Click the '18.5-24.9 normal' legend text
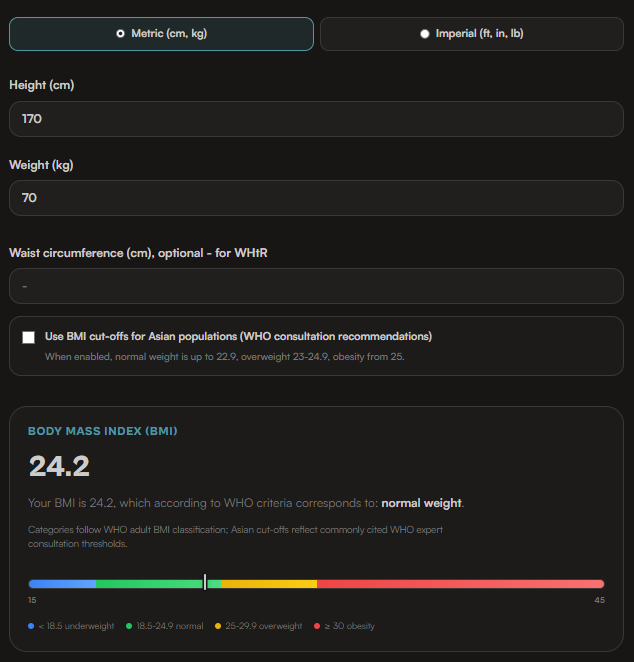634x662 pixels. tap(170, 626)
